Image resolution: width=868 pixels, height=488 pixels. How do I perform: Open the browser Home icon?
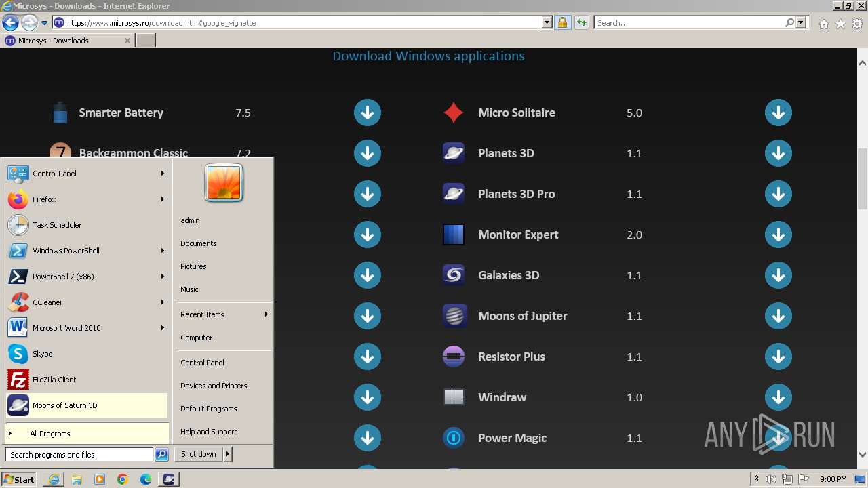click(823, 24)
